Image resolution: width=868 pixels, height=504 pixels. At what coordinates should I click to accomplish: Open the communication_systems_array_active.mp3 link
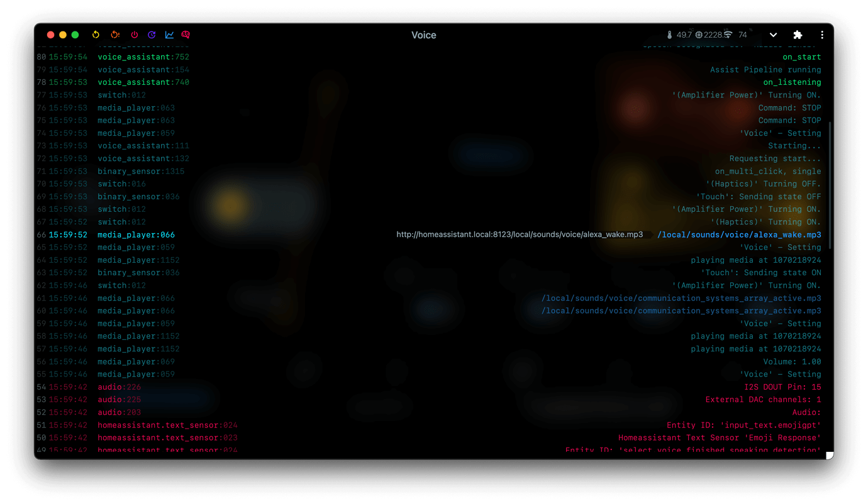[x=681, y=298]
